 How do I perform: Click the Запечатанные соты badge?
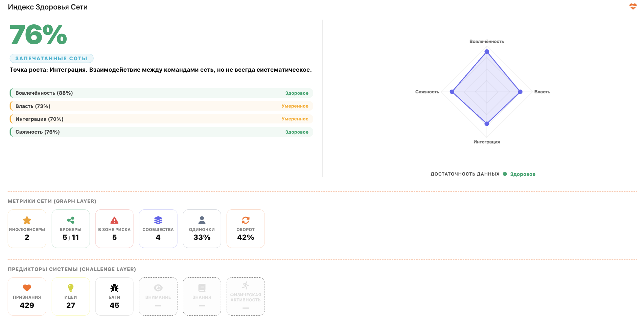click(51, 59)
